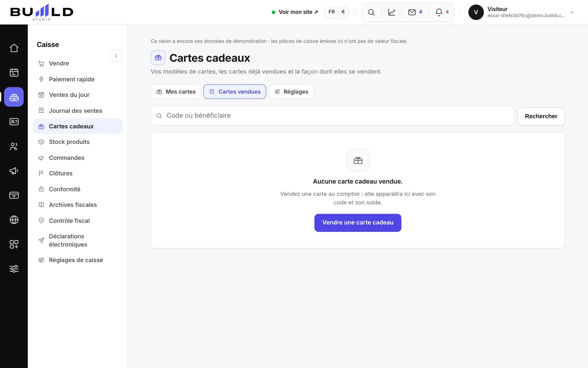Open the mail envelope with 4 messages
The height and width of the screenshot is (368, 588).
point(415,12)
